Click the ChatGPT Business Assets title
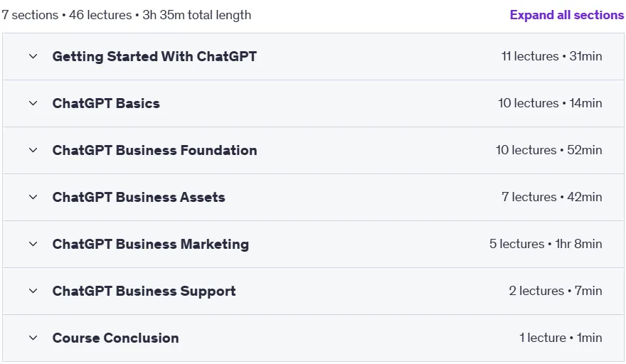The width and height of the screenshot is (626, 364). (139, 197)
